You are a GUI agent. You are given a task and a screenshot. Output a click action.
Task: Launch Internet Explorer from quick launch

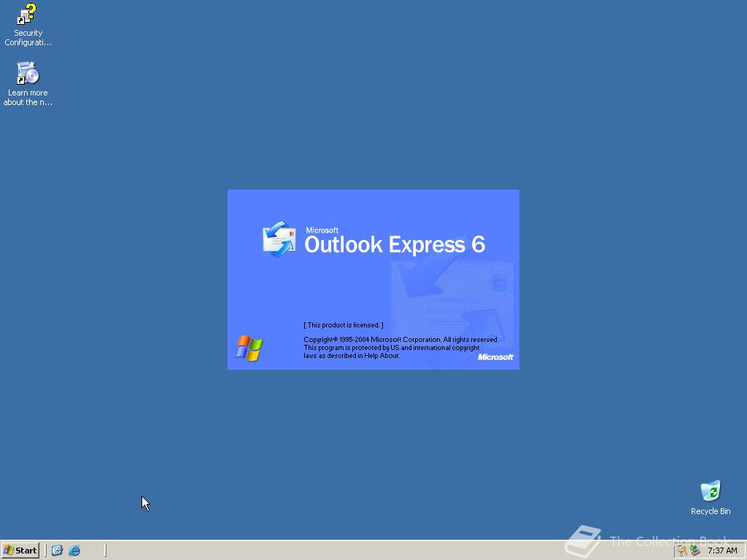tap(75, 551)
